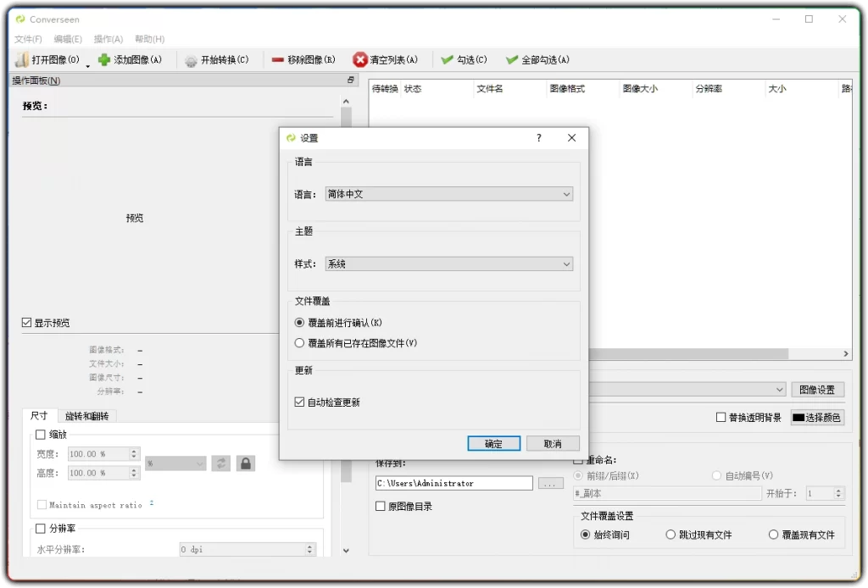Select the 打开图像 open image icon
The width and height of the screenshot is (868, 588).
[x=21, y=59]
